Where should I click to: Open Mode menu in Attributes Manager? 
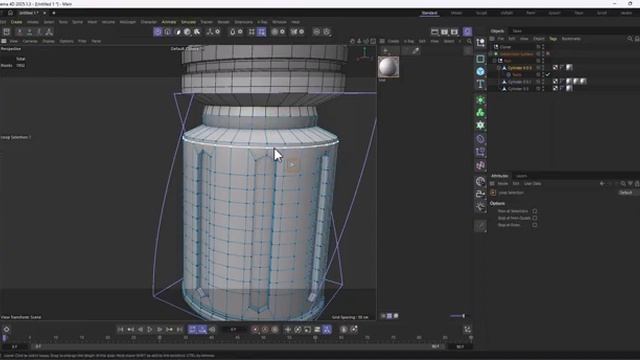coord(502,184)
